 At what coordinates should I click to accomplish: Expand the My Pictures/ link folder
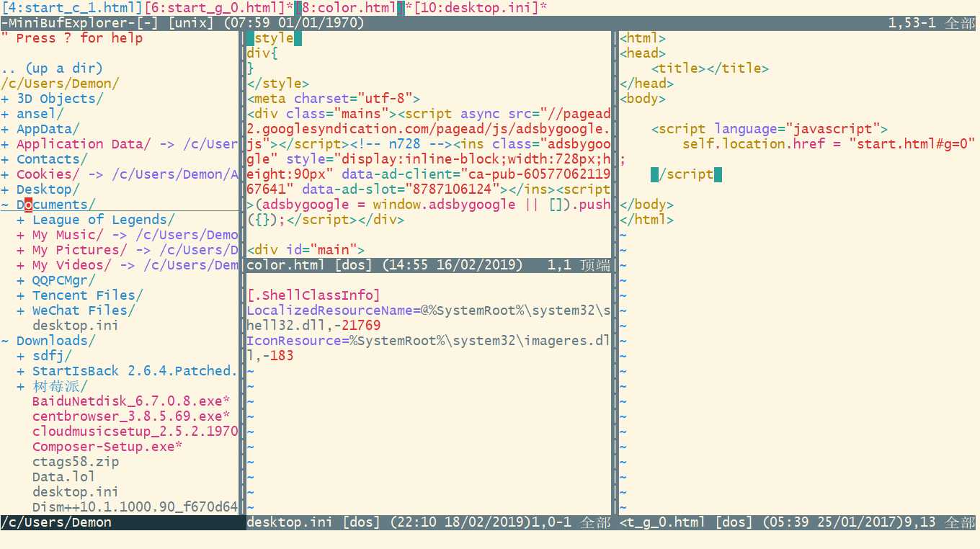tap(127, 250)
